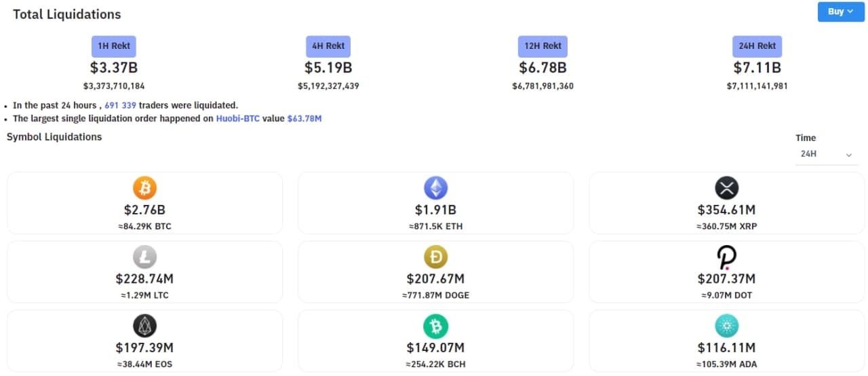Select the 12H Rekt tab
The image size is (868, 376).
pyautogui.click(x=542, y=46)
